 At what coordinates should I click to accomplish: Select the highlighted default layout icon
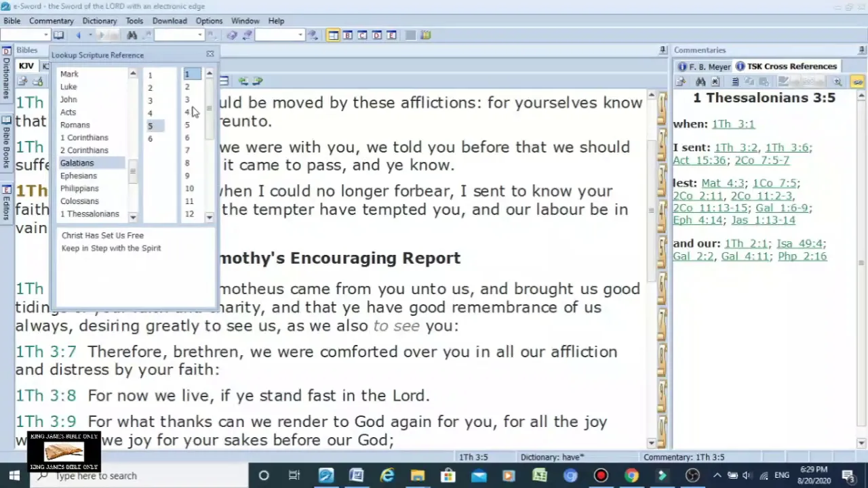(333, 35)
